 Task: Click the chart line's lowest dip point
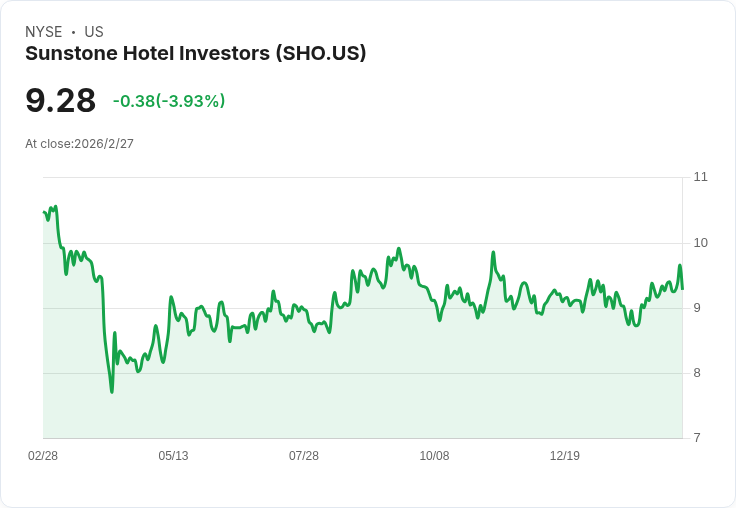tap(112, 391)
